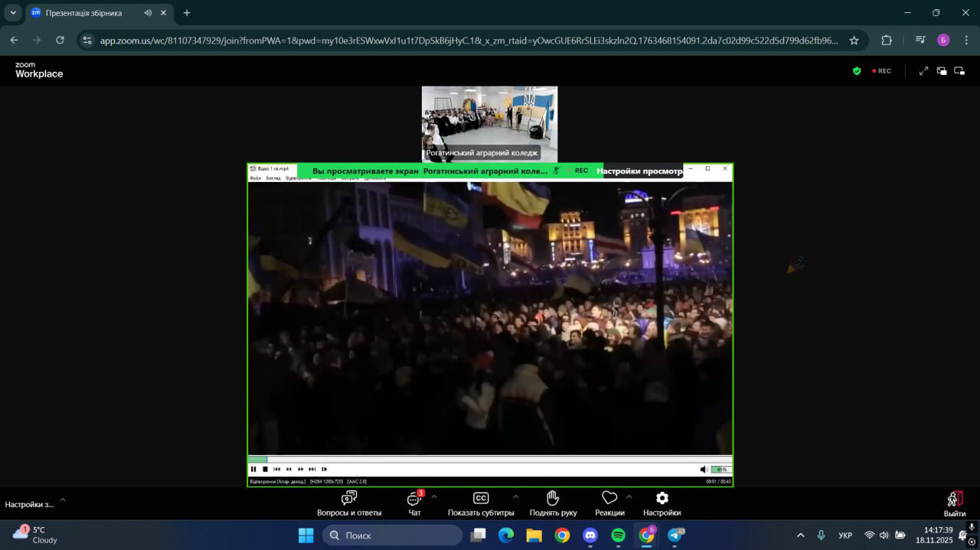Screen dimensions: 980x550
Task: Open the Настройки просмотра view options menu
Action: point(639,171)
